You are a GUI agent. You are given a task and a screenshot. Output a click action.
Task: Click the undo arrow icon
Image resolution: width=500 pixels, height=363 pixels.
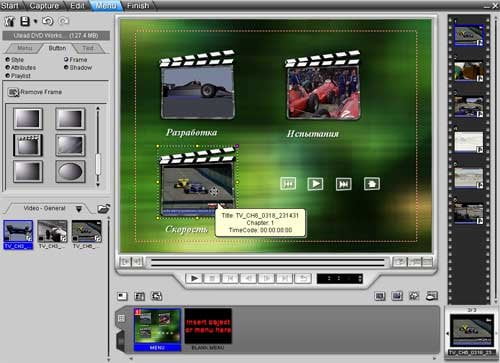tap(48, 21)
